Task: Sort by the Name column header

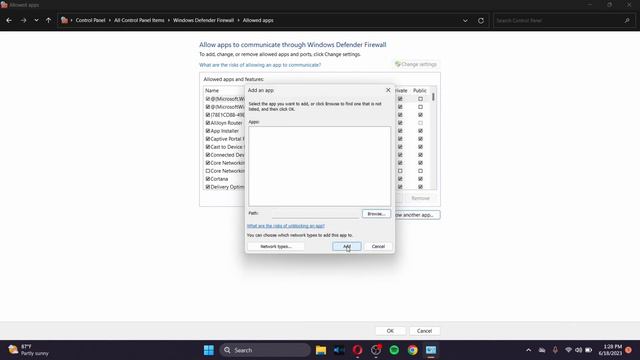Action: click(x=212, y=91)
